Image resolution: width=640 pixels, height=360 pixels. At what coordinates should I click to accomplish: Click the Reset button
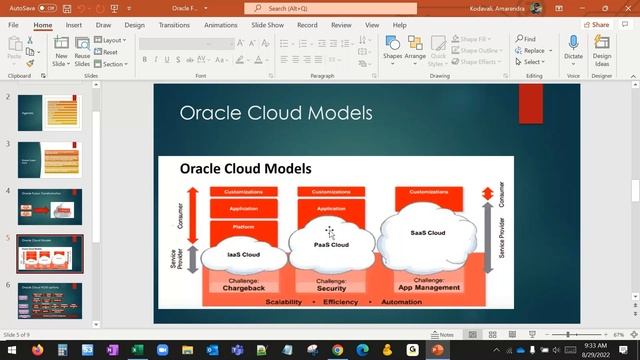point(106,52)
